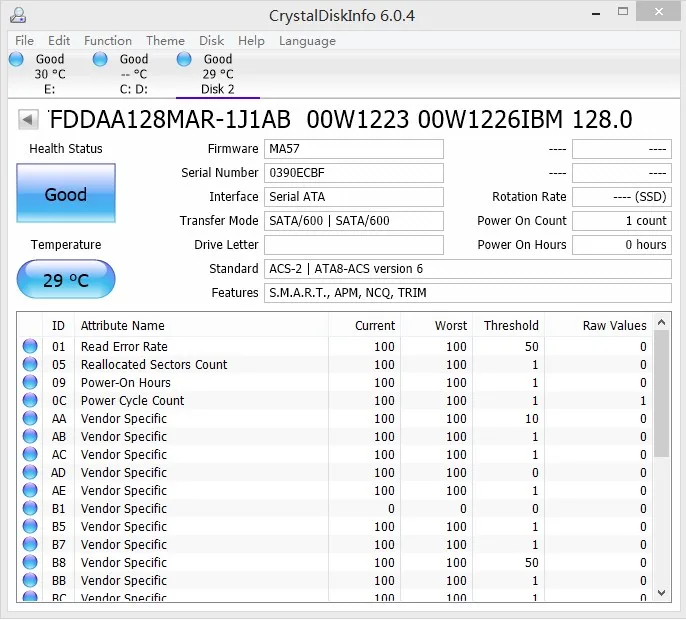The height and width of the screenshot is (620, 686).
Task: Click the scroll down arrow of attribute list
Action: point(662,593)
